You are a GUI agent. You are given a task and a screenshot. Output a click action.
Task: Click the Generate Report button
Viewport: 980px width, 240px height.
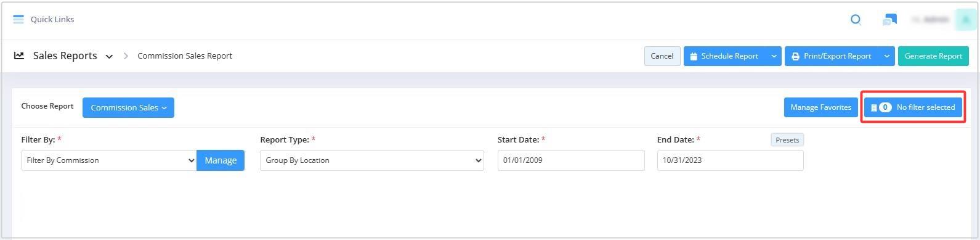(933, 56)
